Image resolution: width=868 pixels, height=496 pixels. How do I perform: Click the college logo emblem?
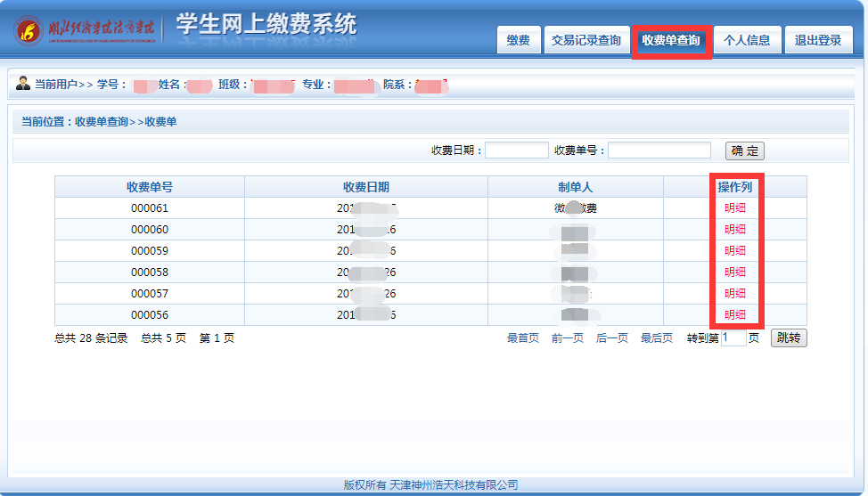click(29, 30)
